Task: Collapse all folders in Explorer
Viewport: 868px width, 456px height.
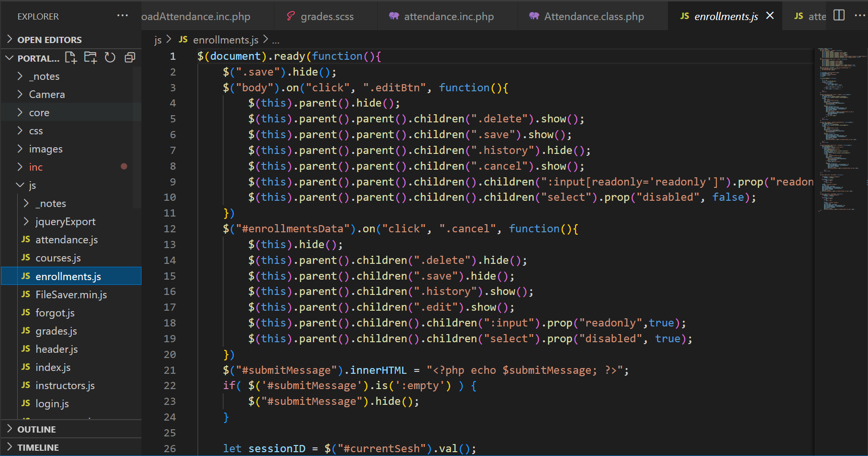Action: [x=130, y=58]
